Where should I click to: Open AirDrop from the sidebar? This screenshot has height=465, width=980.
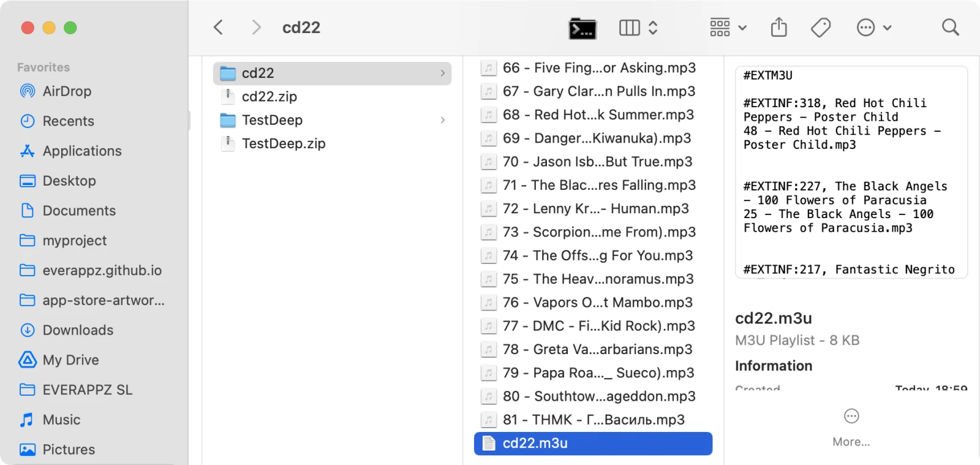pos(67,91)
